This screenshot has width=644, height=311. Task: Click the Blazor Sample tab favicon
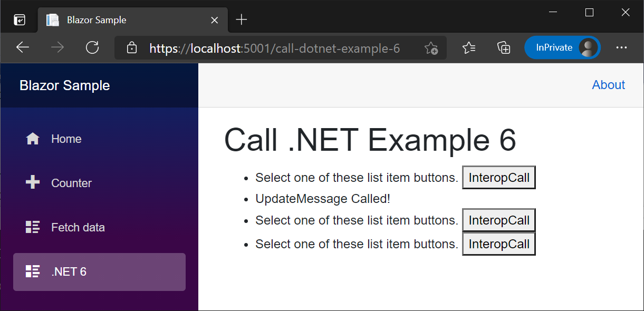(53, 20)
